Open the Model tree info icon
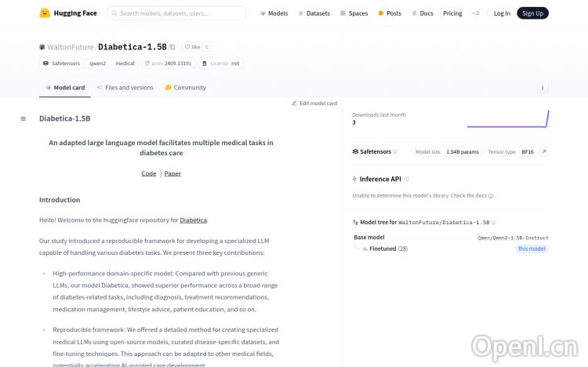The image size is (588, 367). 495,223
